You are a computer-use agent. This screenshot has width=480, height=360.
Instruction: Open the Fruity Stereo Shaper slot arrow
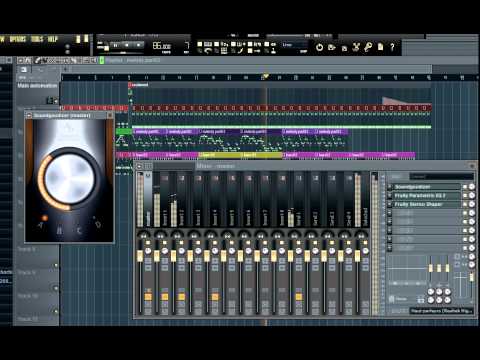click(x=389, y=204)
